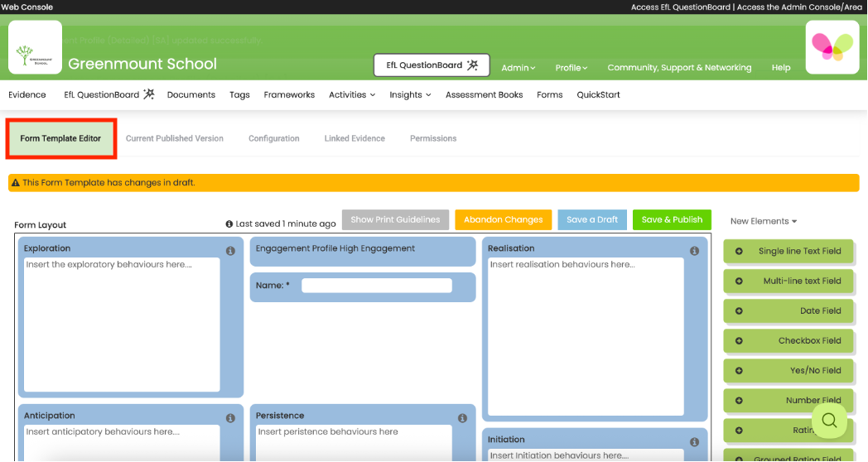Image resolution: width=868 pixels, height=462 pixels.
Task: Click the info icon on Anticipation panel
Action: pos(230,418)
